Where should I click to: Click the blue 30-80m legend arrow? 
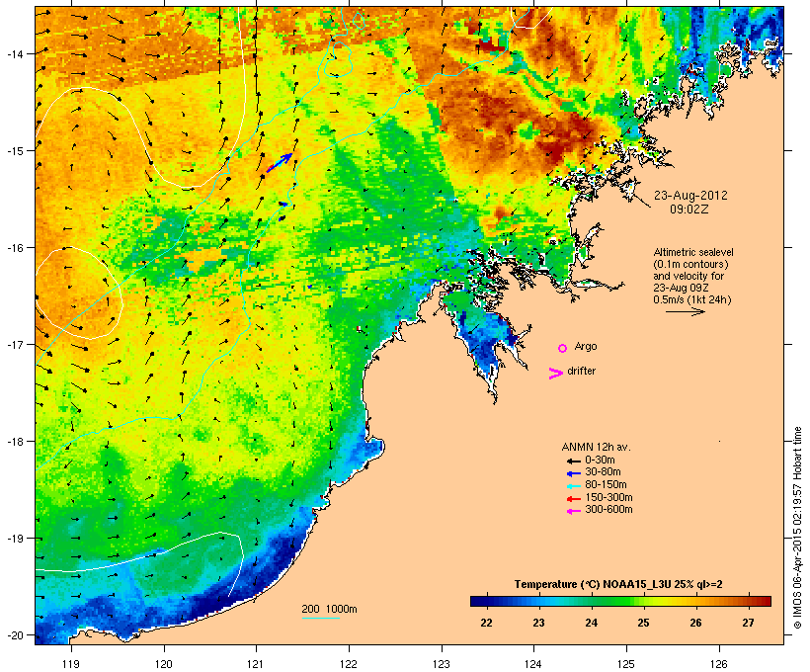point(573,473)
